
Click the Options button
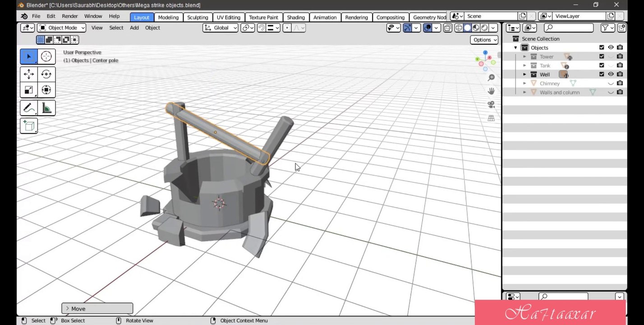484,40
